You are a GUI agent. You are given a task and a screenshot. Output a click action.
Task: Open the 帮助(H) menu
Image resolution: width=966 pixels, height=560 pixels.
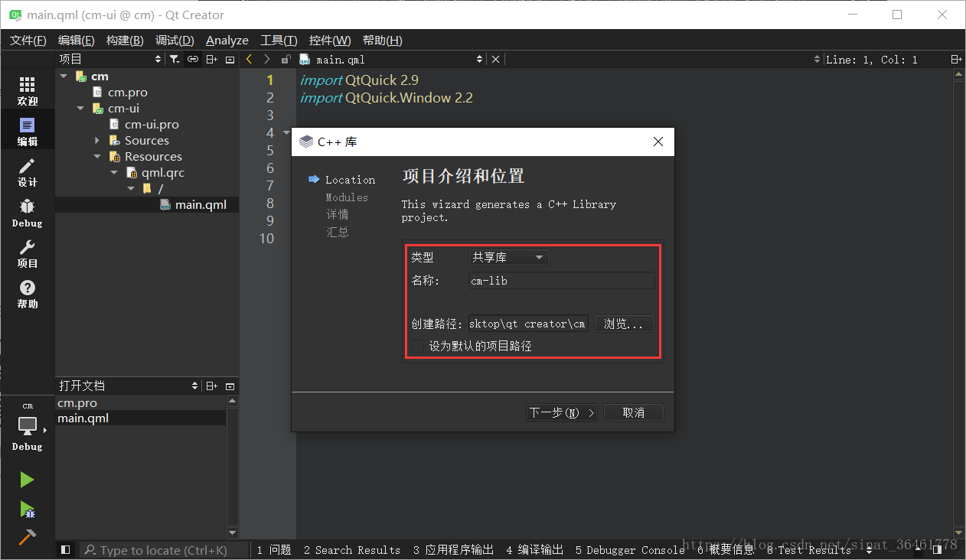pos(382,40)
